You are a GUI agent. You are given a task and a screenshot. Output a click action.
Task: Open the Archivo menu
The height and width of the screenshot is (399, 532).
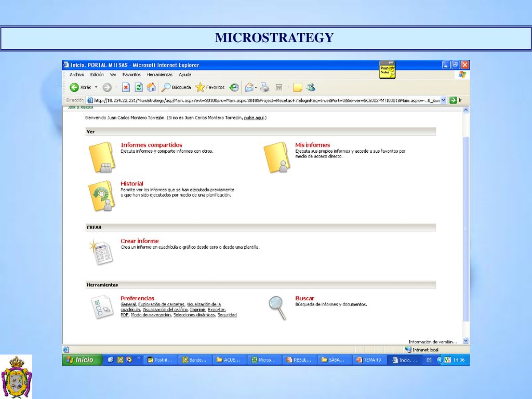pos(77,75)
